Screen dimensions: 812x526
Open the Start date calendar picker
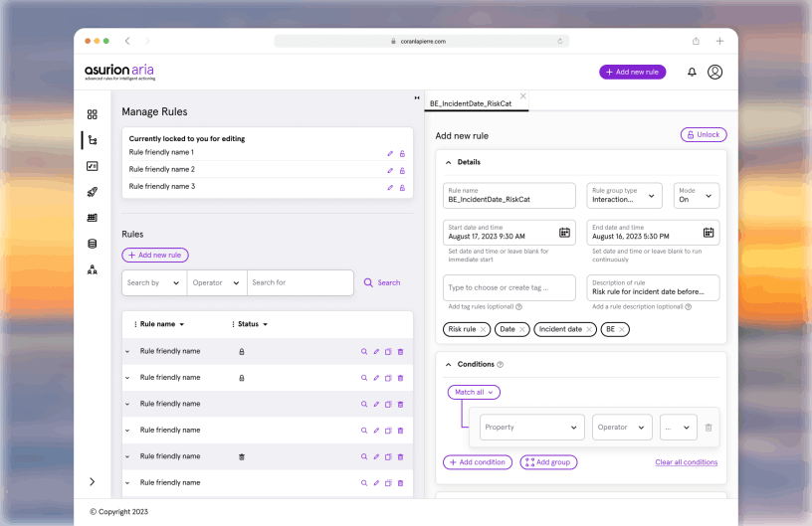(x=564, y=233)
